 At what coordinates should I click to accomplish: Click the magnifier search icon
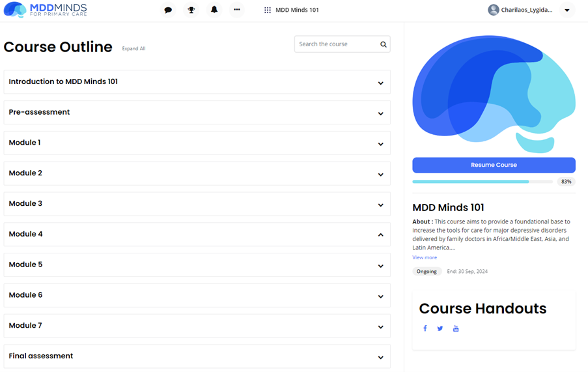[x=384, y=44]
